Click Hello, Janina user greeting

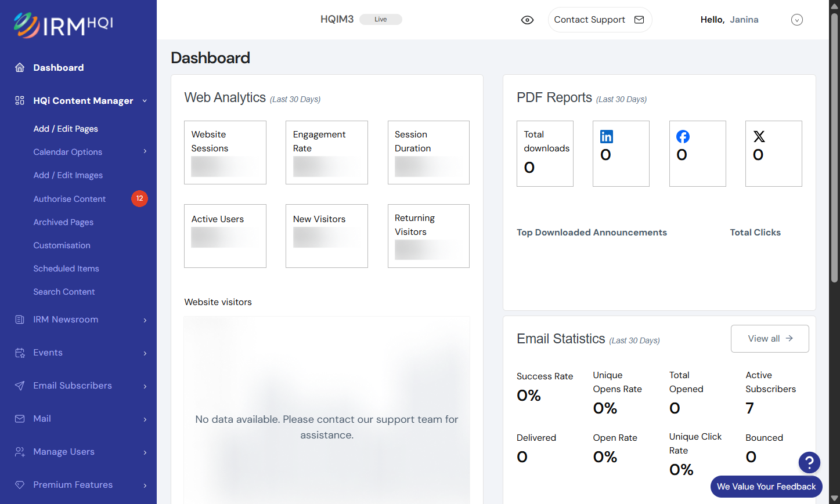[x=729, y=20]
